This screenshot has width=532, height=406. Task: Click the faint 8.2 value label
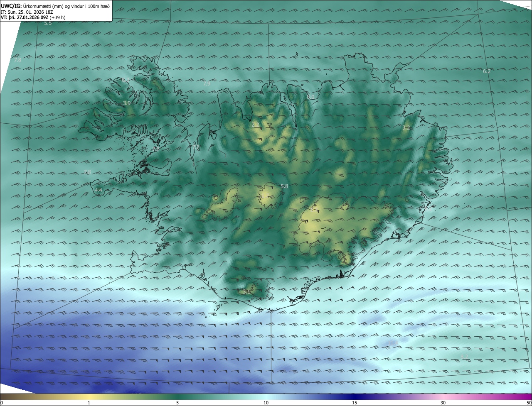click(464, 356)
